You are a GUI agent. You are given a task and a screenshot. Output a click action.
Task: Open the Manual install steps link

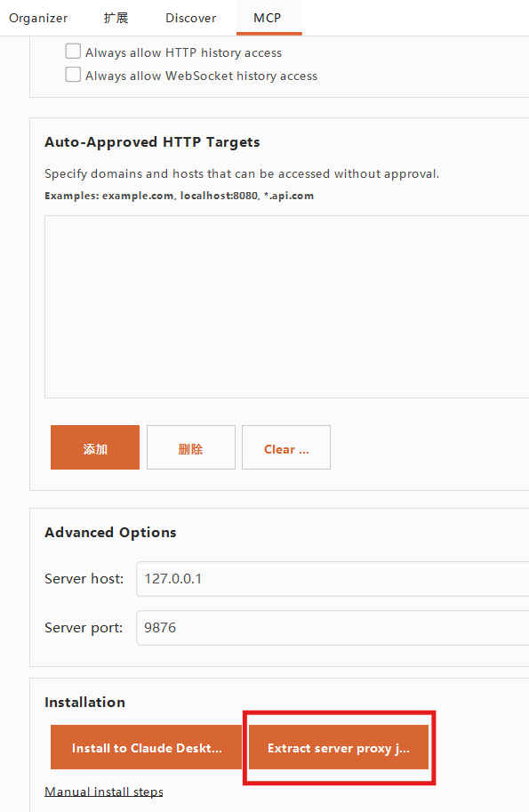[104, 792]
